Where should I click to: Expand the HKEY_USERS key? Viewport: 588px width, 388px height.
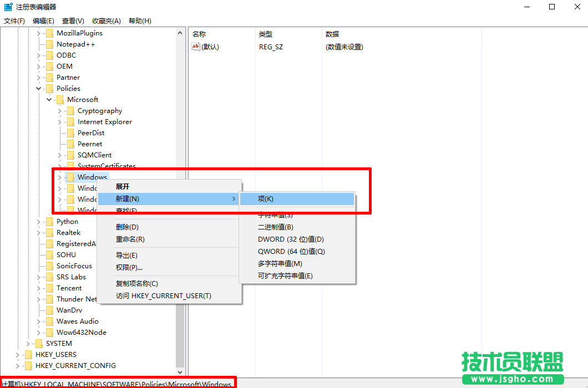click(17, 354)
